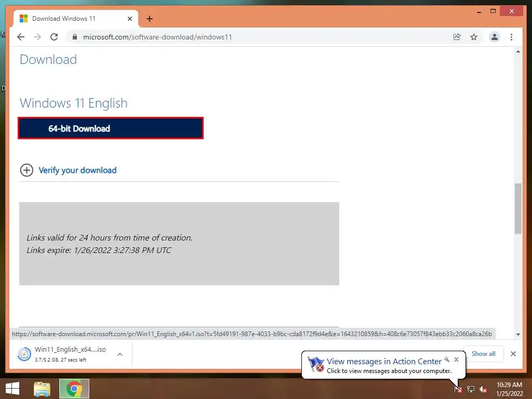The width and height of the screenshot is (532, 399).
Task: Click Show all downloads
Action: tap(483, 353)
